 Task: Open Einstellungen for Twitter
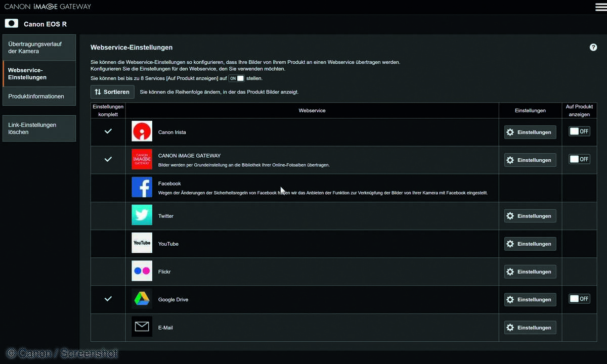(x=530, y=216)
